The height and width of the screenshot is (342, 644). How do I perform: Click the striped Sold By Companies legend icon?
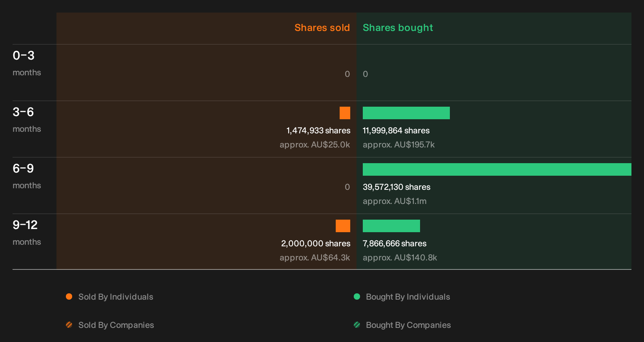(69, 325)
